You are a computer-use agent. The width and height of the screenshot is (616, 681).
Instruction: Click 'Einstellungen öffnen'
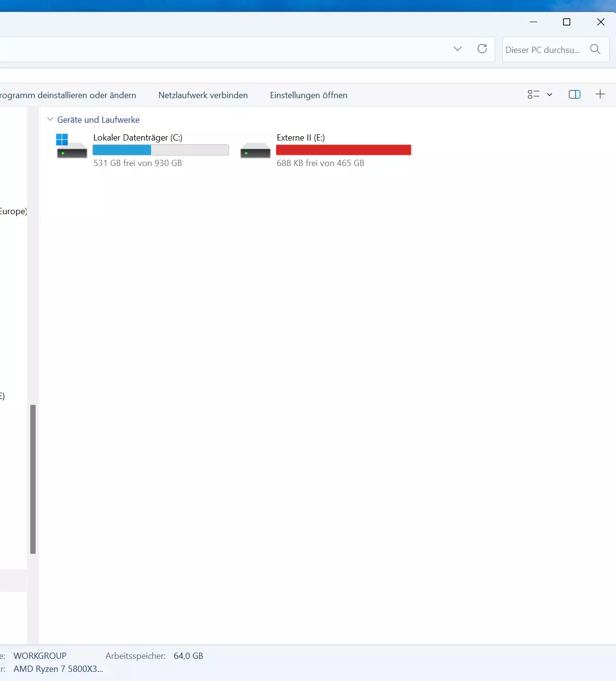[x=308, y=95]
